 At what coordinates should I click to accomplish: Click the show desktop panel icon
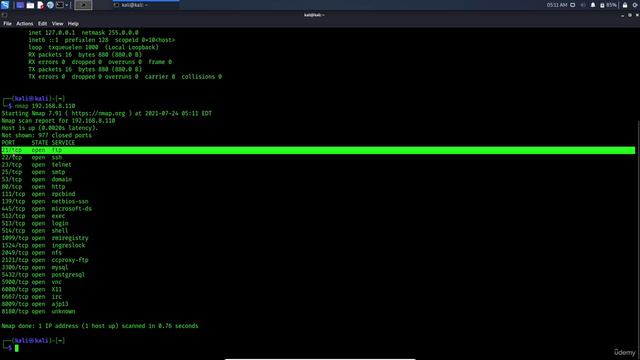pyautogui.click(x=20, y=5)
